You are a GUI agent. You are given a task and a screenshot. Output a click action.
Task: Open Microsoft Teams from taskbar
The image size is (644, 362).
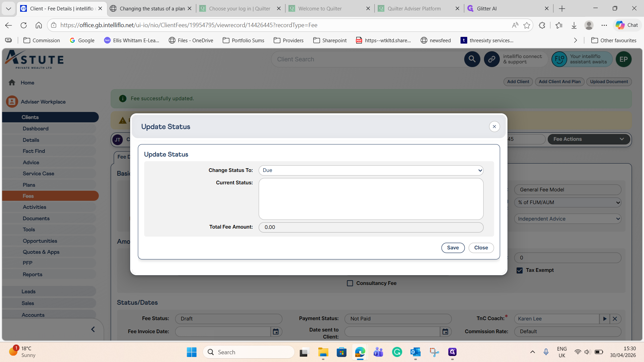tap(378, 352)
